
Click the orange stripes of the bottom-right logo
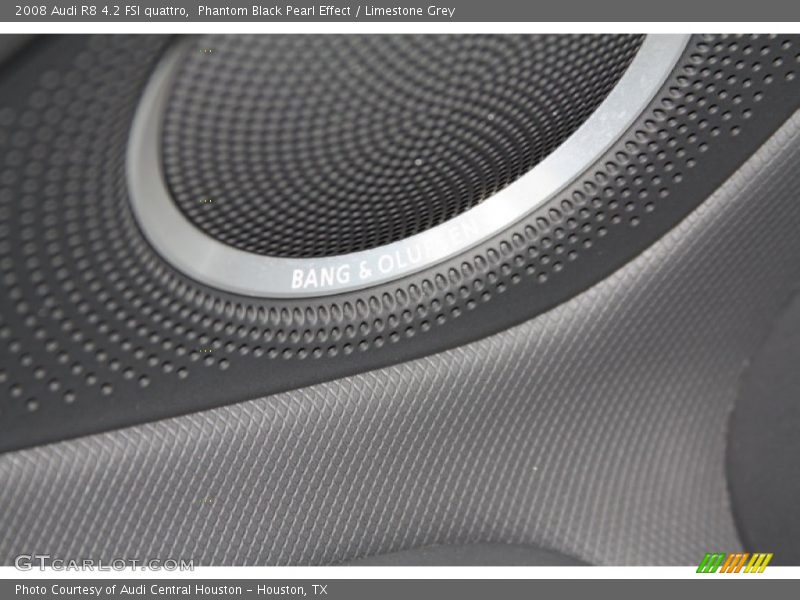click(733, 563)
